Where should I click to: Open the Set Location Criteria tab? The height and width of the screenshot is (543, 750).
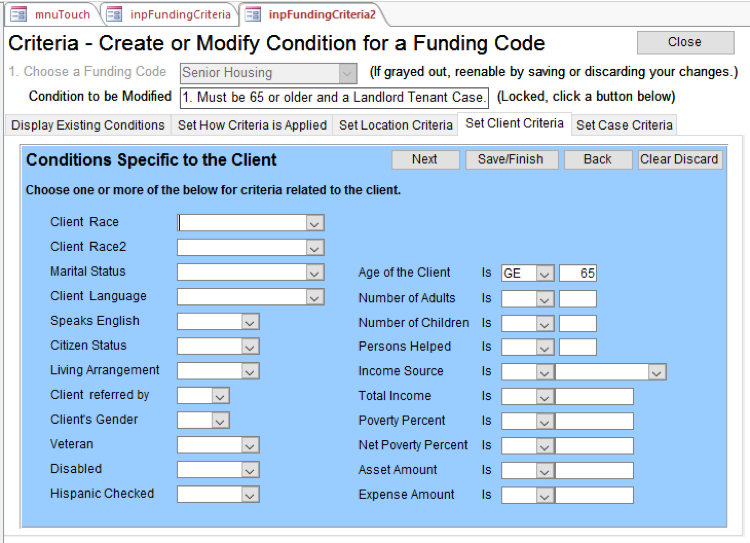pyautogui.click(x=395, y=125)
